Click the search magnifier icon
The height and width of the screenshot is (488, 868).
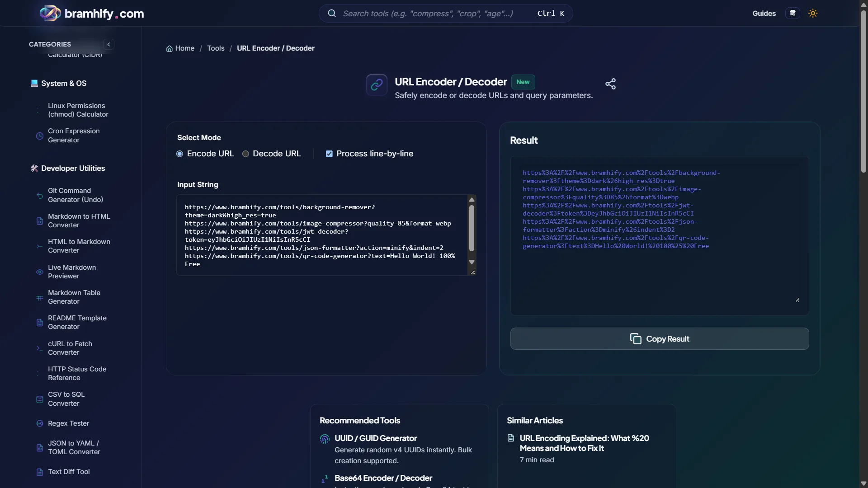pyautogui.click(x=332, y=14)
